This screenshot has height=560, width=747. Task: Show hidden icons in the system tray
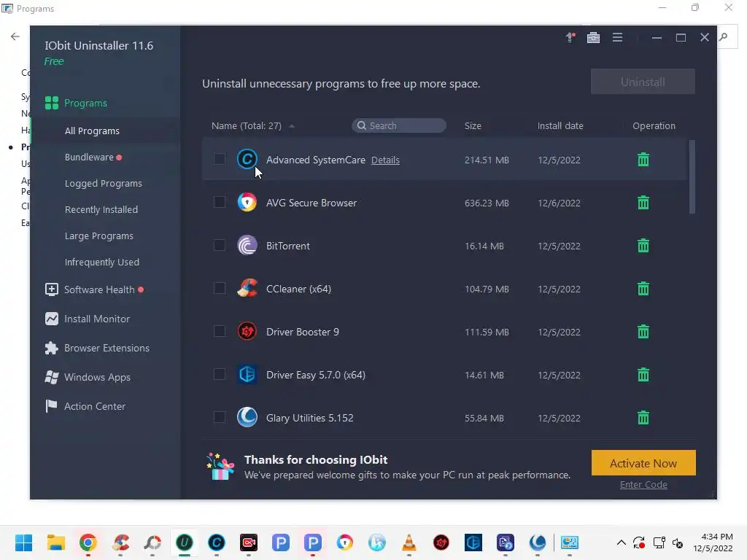pyautogui.click(x=622, y=542)
